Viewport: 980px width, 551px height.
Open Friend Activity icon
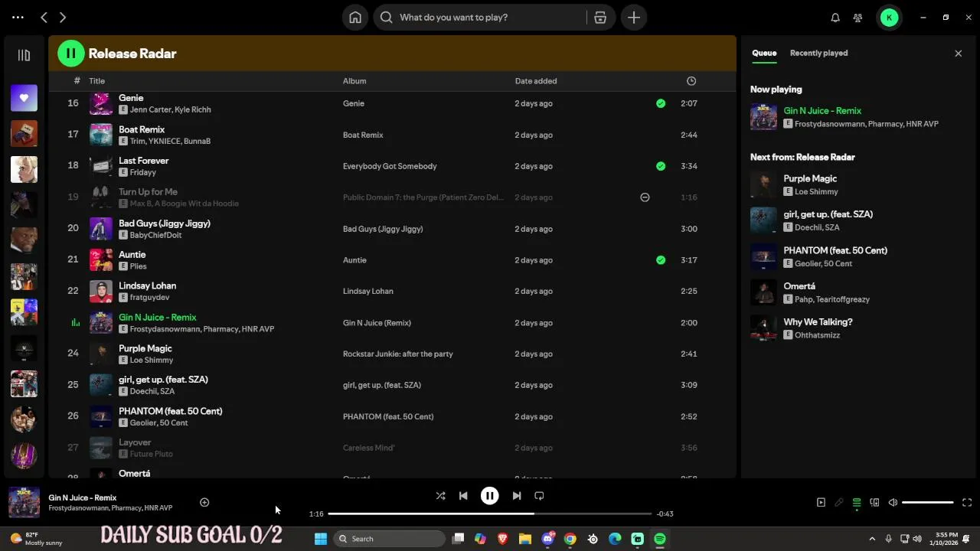pos(857,18)
